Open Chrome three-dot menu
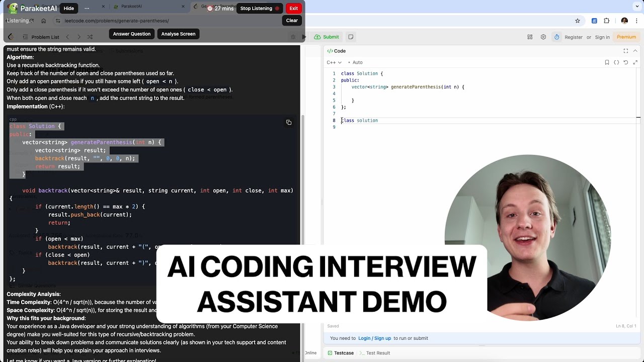644x362 pixels. (x=636, y=21)
